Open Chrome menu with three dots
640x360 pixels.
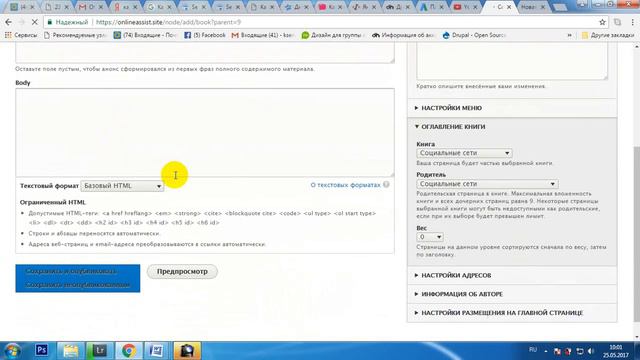(632, 22)
